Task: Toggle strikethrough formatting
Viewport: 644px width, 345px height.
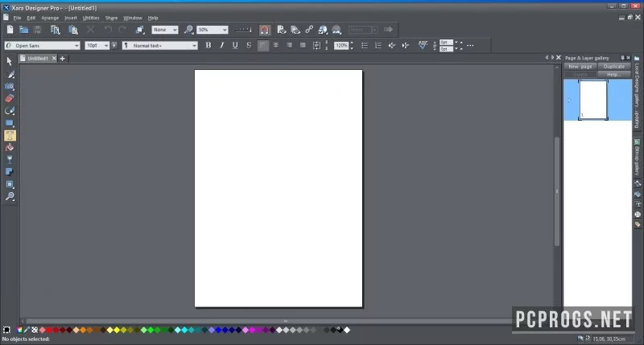Action: pyautogui.click(x=249, y=45)
